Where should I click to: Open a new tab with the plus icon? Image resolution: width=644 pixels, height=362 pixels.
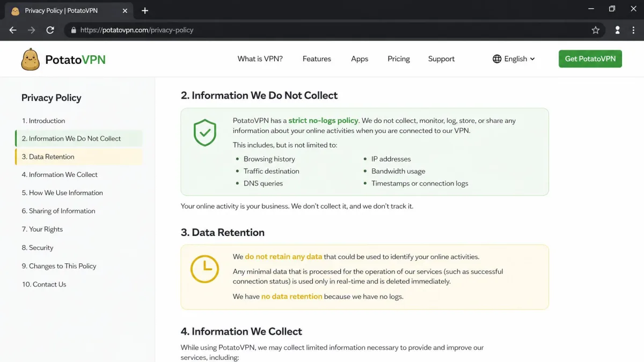(x=145, y=11)
